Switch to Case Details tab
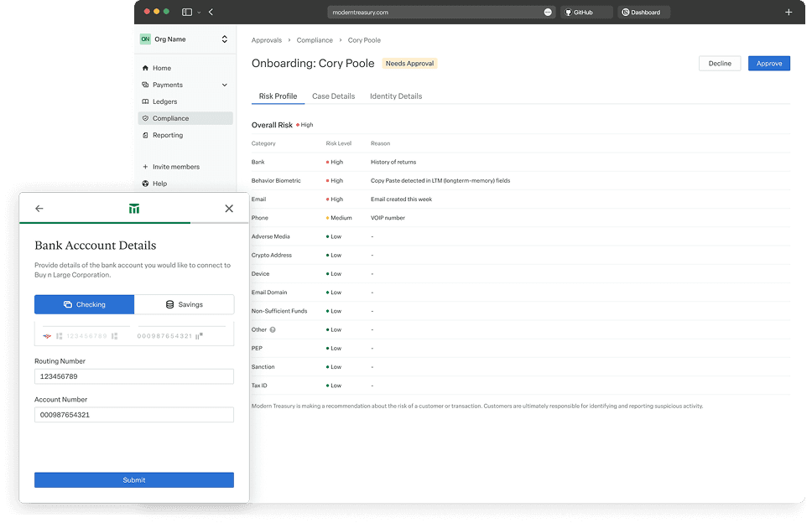Image resolution: width=812 pixels, height=523 pixels. tap(333, 96)
